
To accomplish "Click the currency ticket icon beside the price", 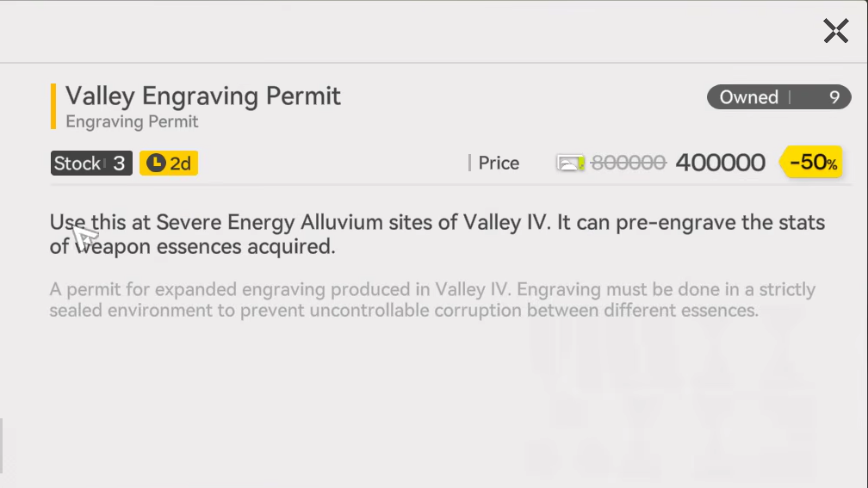I will pyautogui.click(x=570, y=163).
